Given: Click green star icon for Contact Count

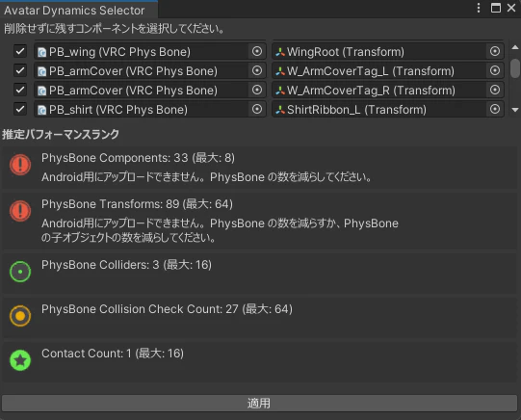Looking at the screenshot, I should coord(20,360).
